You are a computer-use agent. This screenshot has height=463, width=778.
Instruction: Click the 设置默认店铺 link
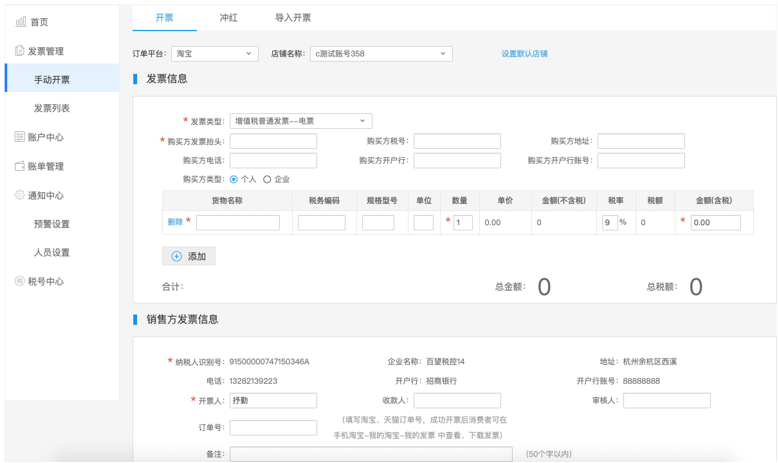[x=524, y=54]
